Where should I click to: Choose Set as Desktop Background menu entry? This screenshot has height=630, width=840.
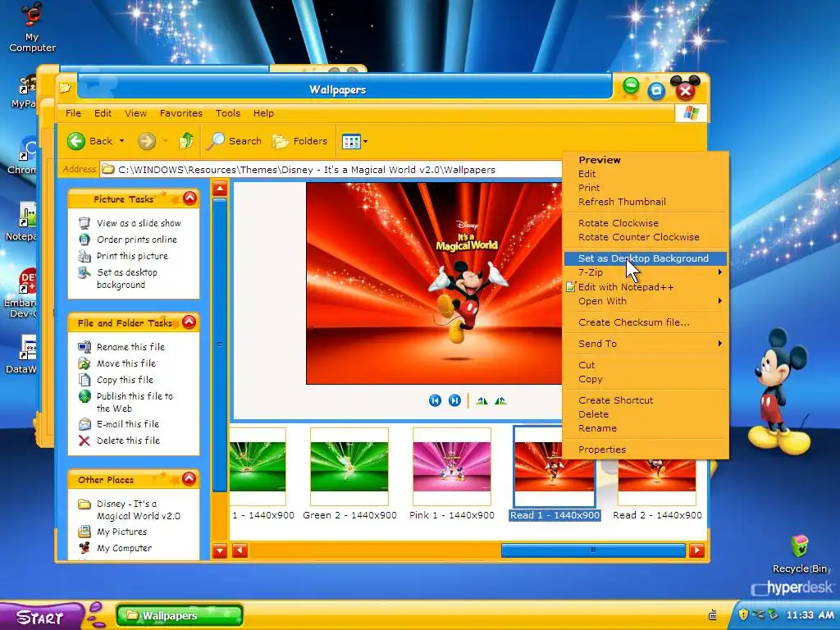click(x=645, y=258)
